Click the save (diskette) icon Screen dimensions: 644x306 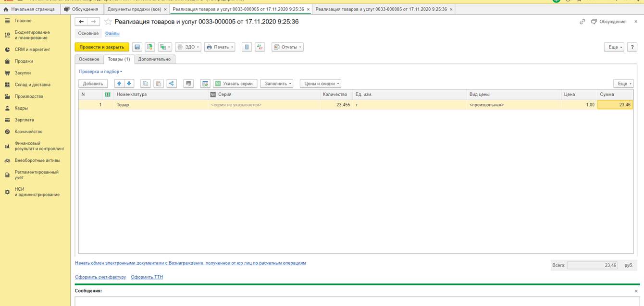pyautogui.click(x=137, y=47)
